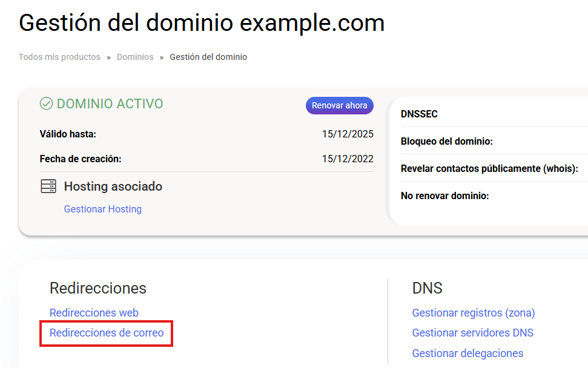Screen dimensions: 588x368
Task: Click the Bloqueo del dominio label
Action: tap(446, 142)
